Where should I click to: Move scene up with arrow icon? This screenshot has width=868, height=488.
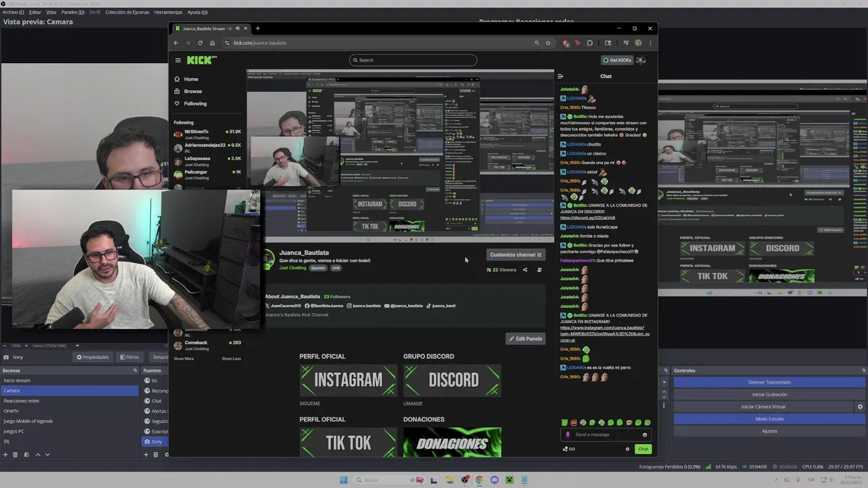point(38,454)
